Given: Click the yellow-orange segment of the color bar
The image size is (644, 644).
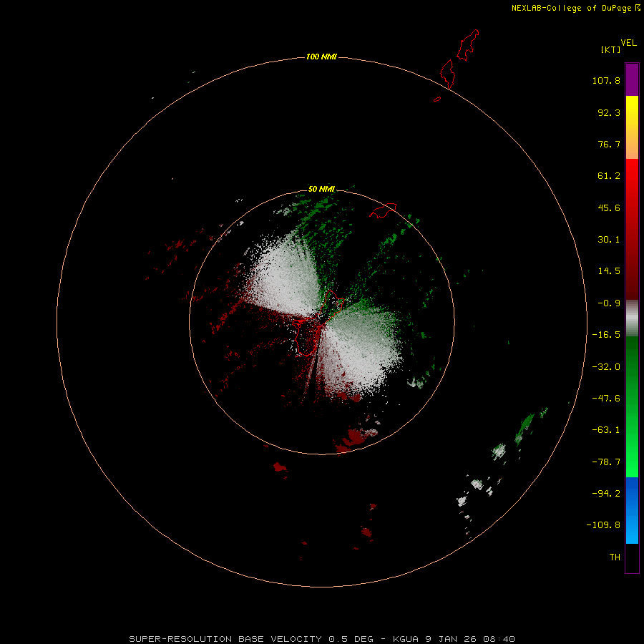Looking at the screenshot, I should point(632,127).
